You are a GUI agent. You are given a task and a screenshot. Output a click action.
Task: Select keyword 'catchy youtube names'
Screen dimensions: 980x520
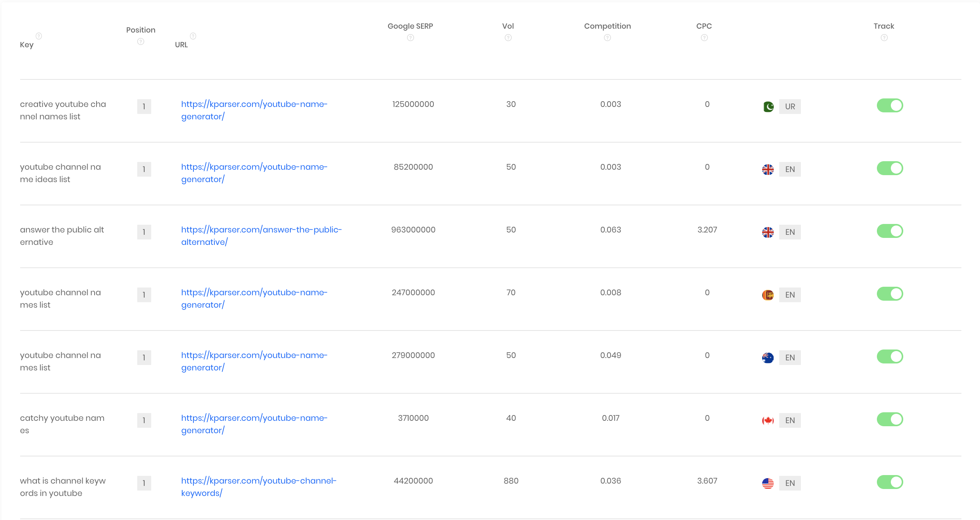coord(62,424)
